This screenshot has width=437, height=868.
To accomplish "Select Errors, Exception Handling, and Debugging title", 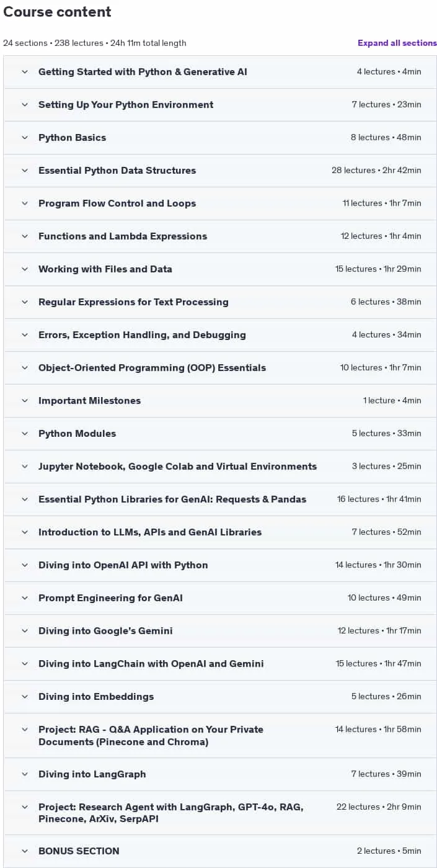I will pos(142,335).
